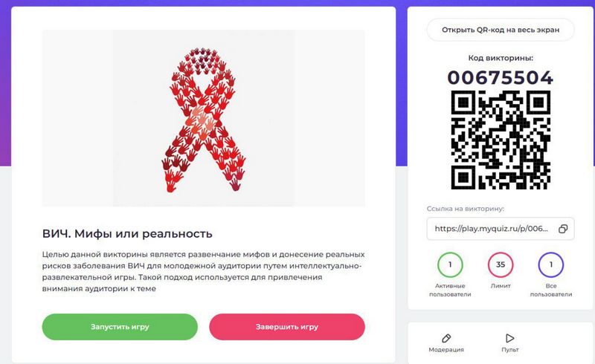Click the quiz description paragraph
Image resolution: width=595 pixels, height=364 pixels.
[203, 271]
